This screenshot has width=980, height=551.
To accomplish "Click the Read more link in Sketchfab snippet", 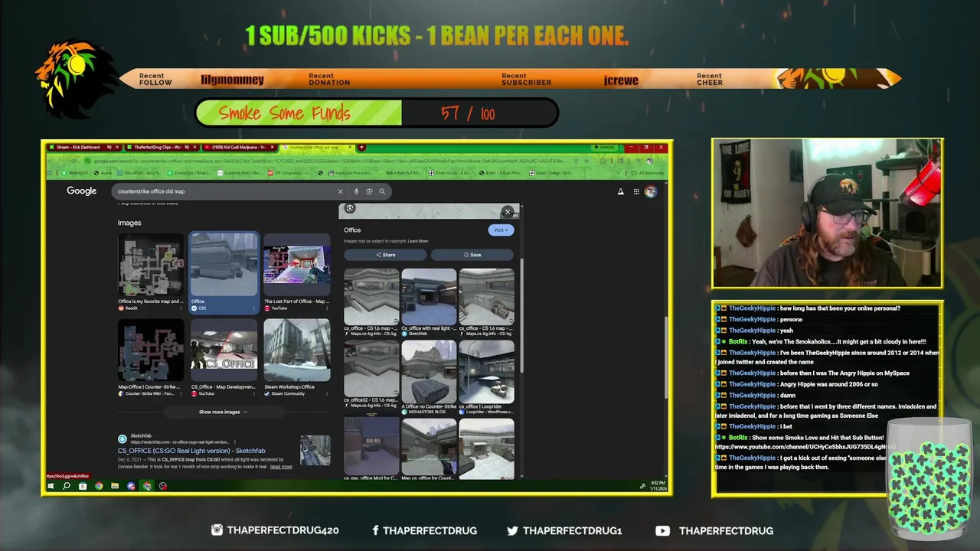I will click(x=281, y=467).
